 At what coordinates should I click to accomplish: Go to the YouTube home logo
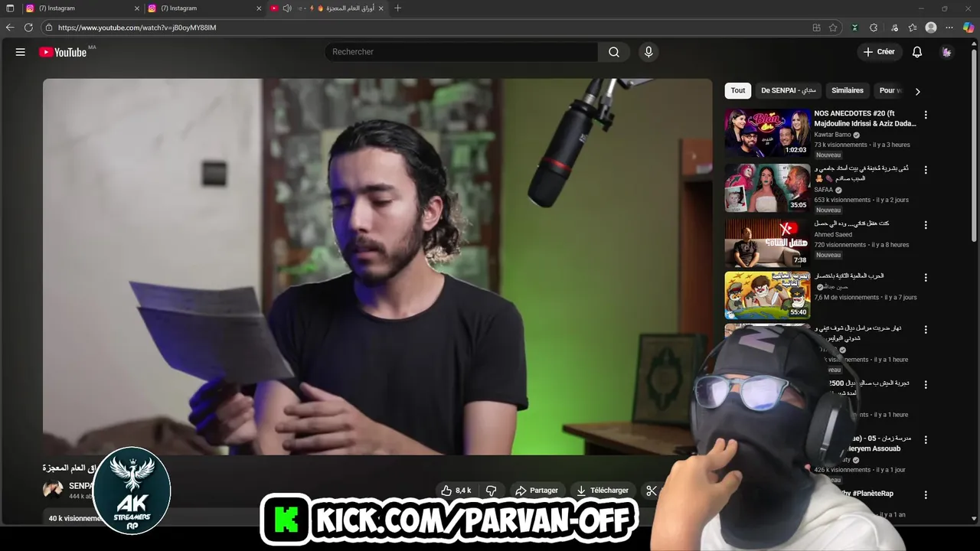pos(63,52)
